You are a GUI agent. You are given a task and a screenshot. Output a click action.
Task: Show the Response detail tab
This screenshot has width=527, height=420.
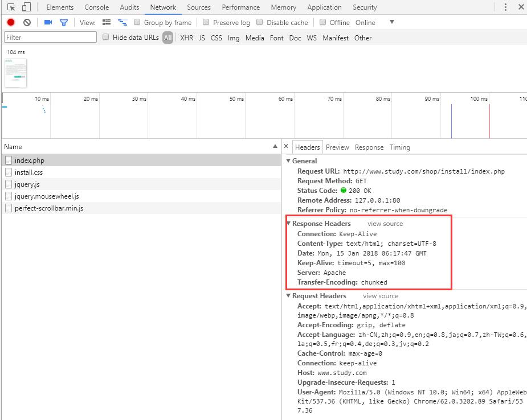369,147
